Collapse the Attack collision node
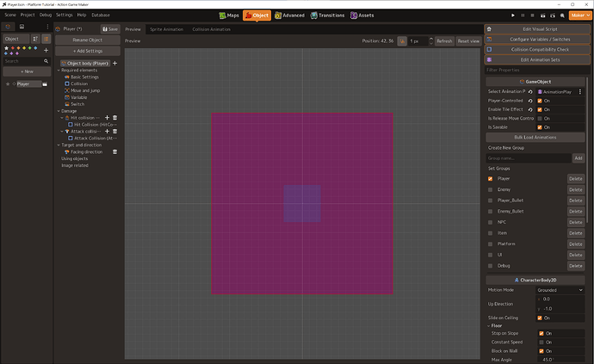 click(62, 132)
